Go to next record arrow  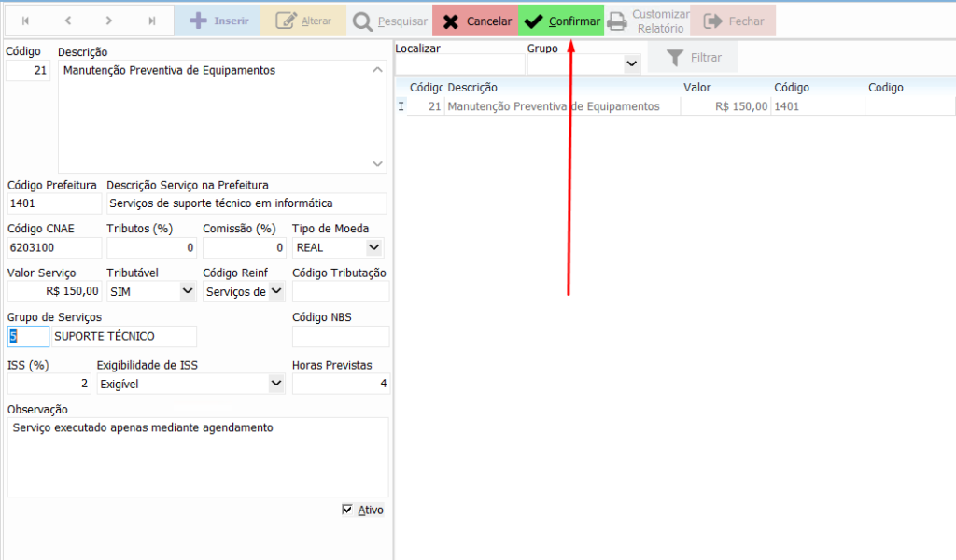tap(109, 21)
